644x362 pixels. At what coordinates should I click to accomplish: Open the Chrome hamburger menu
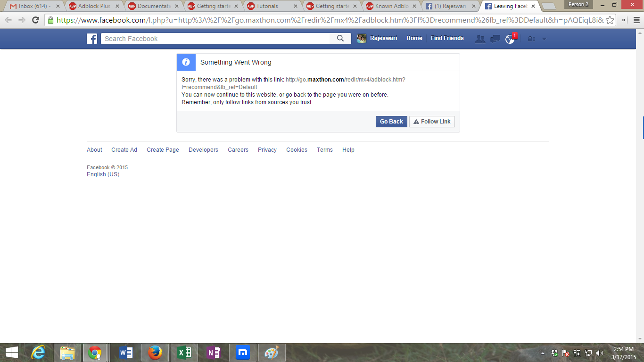636,20
